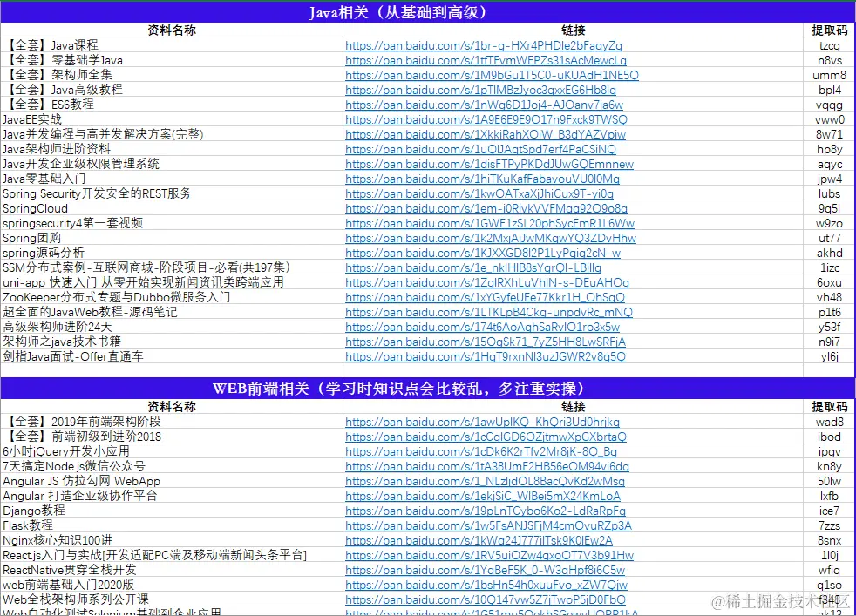Open the link for Spring Security开发安全的REST服务

[479, 193]
